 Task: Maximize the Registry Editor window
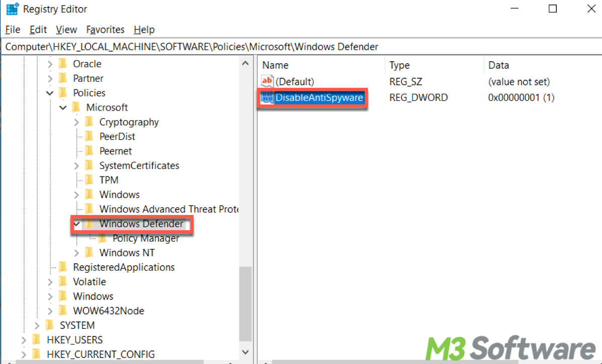point(553,9)
